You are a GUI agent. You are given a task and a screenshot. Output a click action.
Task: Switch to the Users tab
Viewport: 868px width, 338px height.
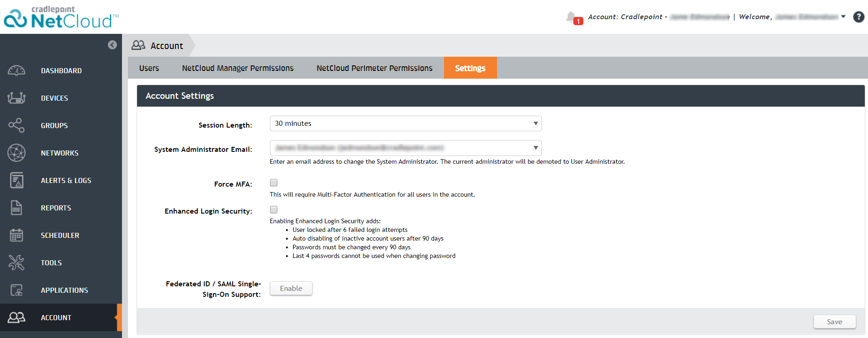pos(149,68)
